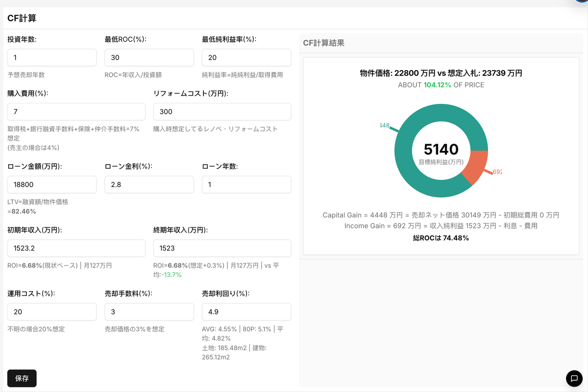Click the 売却価格の3%を想定 hint
The width and height of the screenshot is (588, 392).
click(135, 329)
